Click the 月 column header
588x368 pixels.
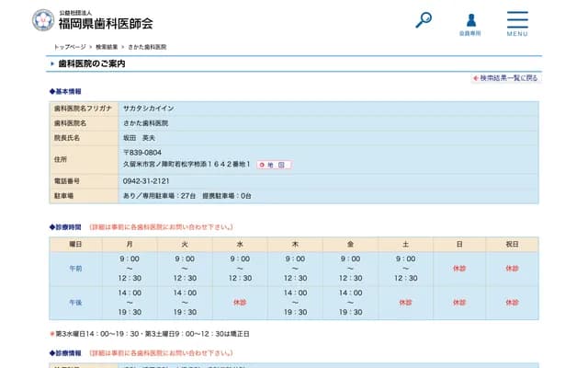tap(130, 244)
